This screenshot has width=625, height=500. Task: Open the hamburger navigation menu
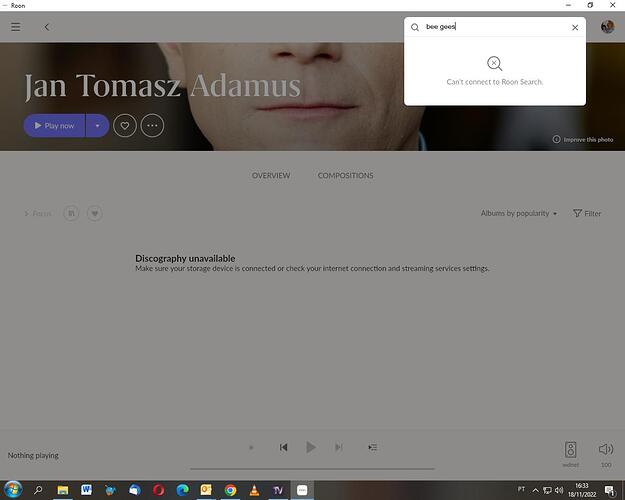point(16,27)
